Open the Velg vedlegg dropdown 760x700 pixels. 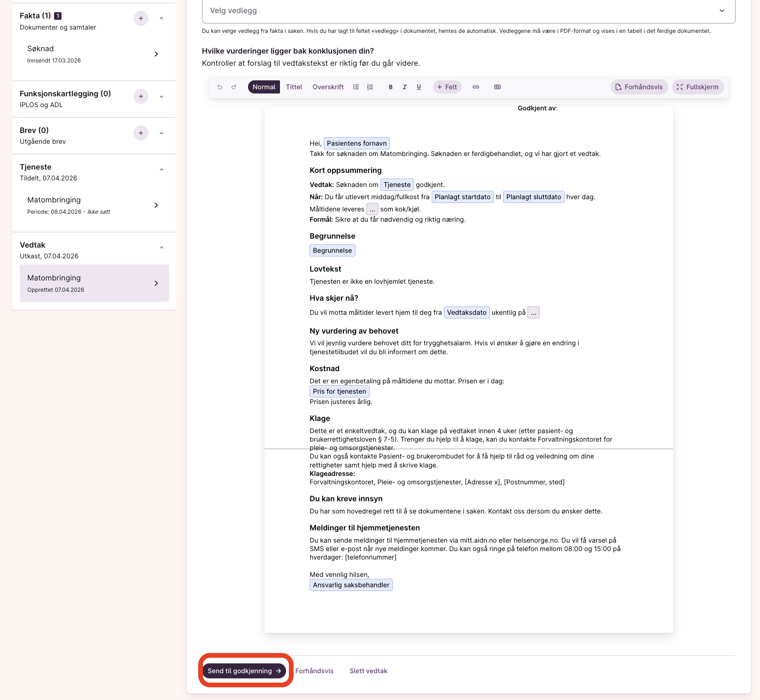(468, 11)
